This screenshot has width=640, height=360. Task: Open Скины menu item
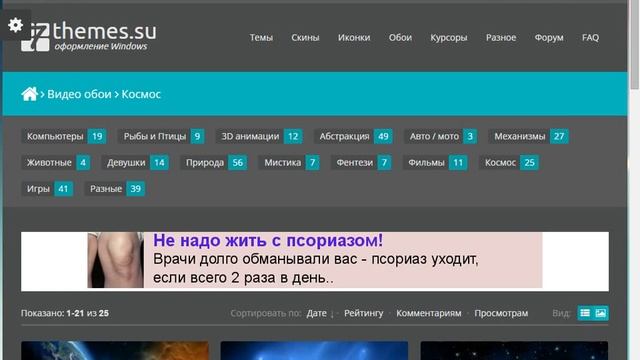[x=305, y=38]
